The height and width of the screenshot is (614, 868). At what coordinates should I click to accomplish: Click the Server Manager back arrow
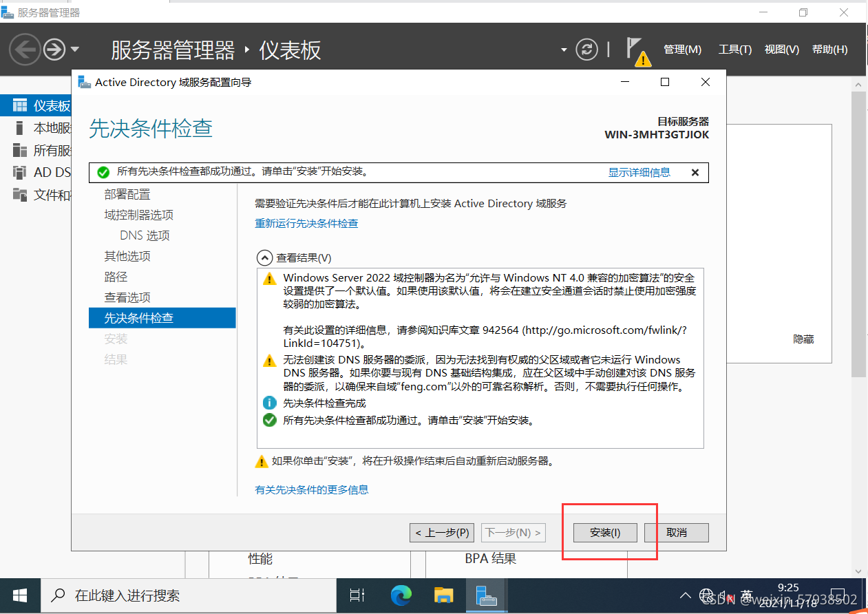(x=25, y=50)
